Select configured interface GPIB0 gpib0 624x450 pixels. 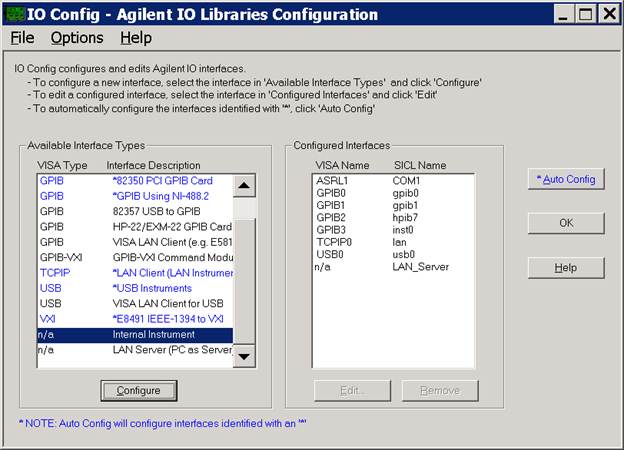[x=393, y=193]
